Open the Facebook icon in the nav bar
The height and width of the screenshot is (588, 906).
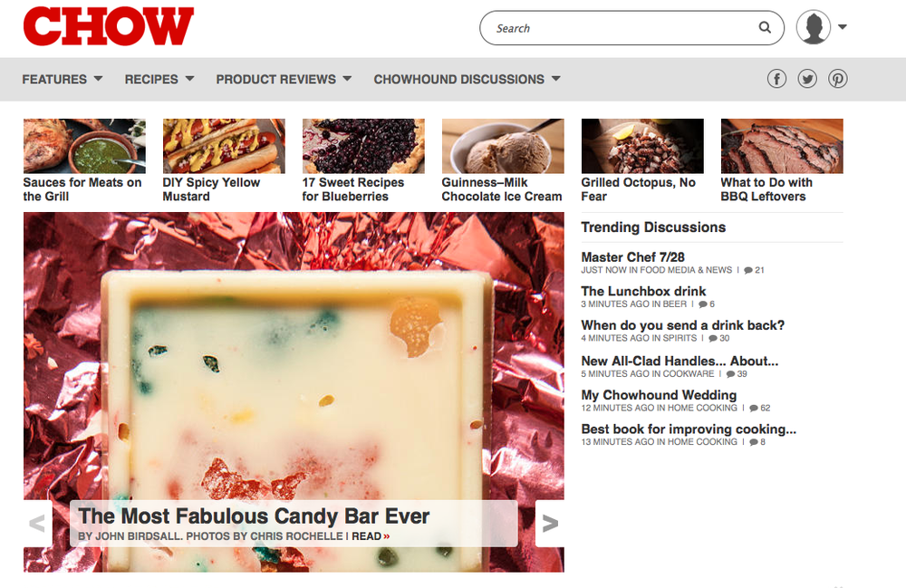(776, 79)
